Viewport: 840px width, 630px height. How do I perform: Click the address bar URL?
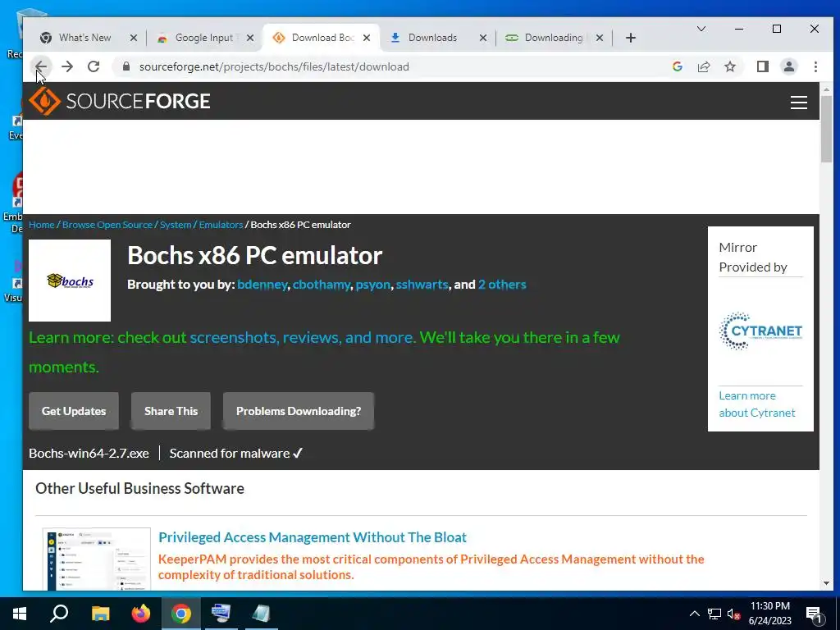click(274, 66)
